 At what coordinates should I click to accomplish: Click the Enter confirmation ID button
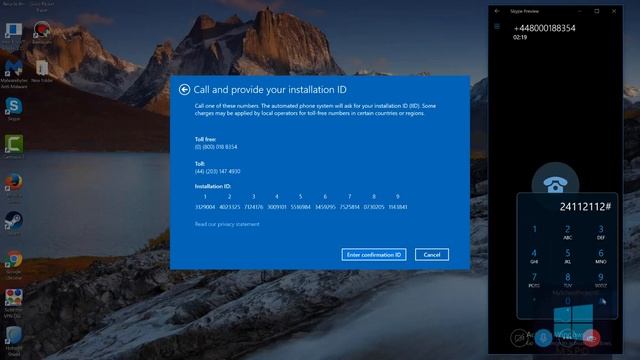[374, 255]
